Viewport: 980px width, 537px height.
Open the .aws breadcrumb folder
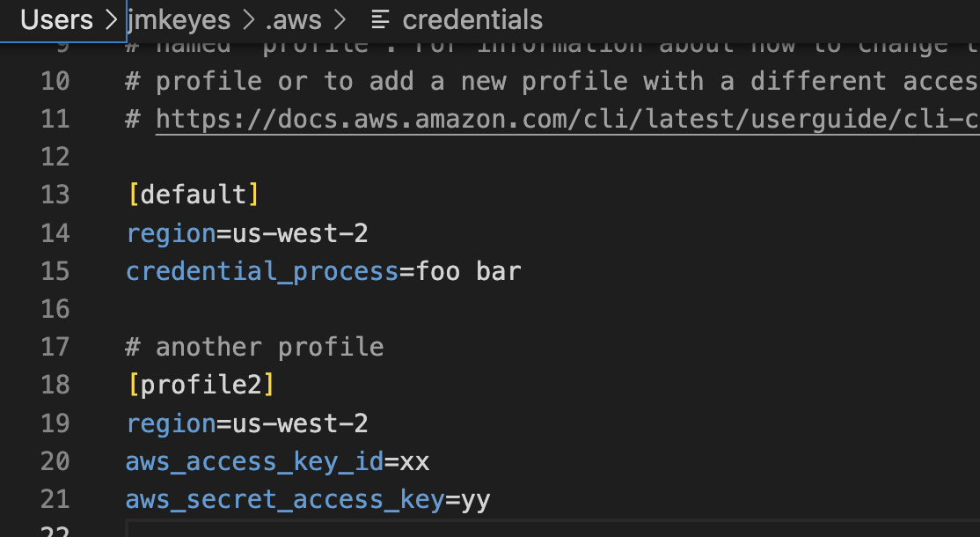(x=293, y=20)
